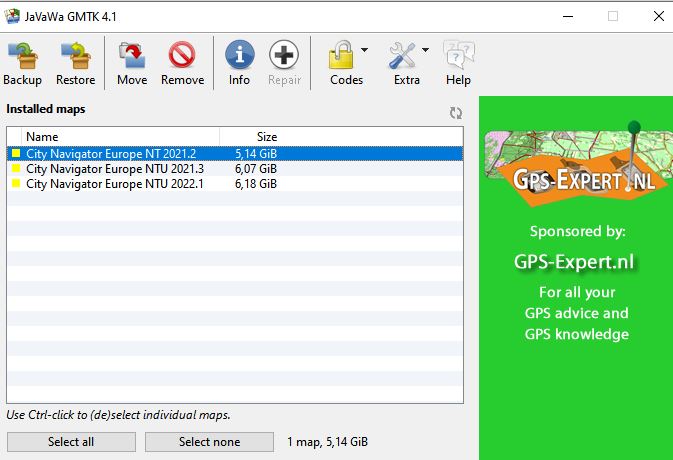Screen dimensions: 673x460
Task: Click the Move map icon
Action: click(x=132, y=56)
